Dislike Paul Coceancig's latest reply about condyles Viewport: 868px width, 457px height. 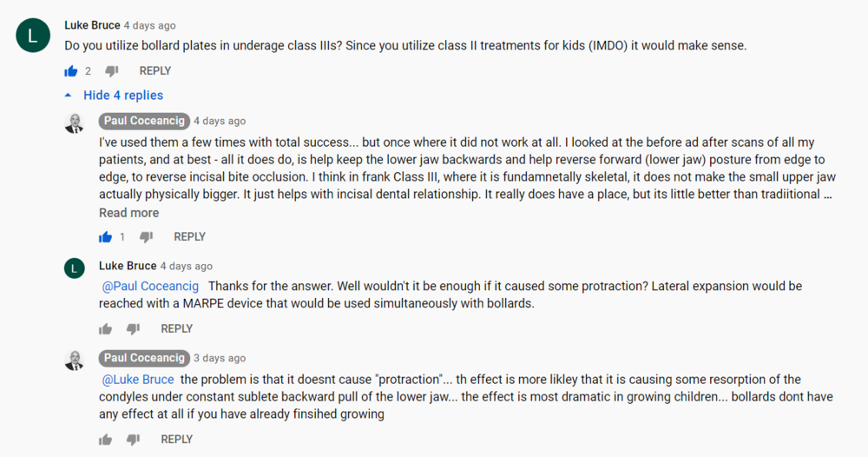tap(133, 440)
